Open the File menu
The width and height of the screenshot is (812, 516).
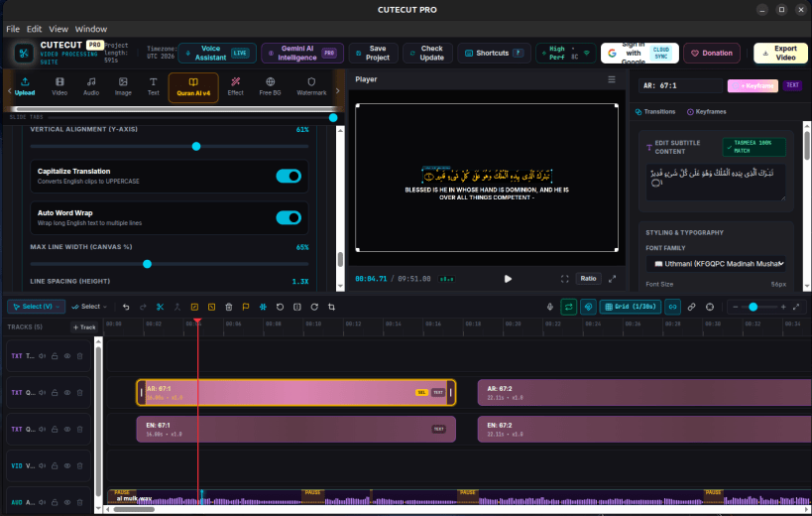[x=13, y=29]
